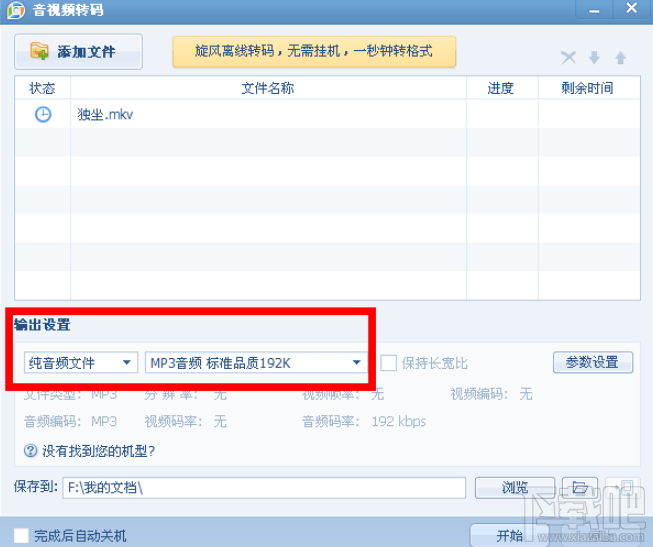Toggle the 完成后自动关机 checkbox
The width and height of the screenshot is (653, 547).
coord(21,535)
